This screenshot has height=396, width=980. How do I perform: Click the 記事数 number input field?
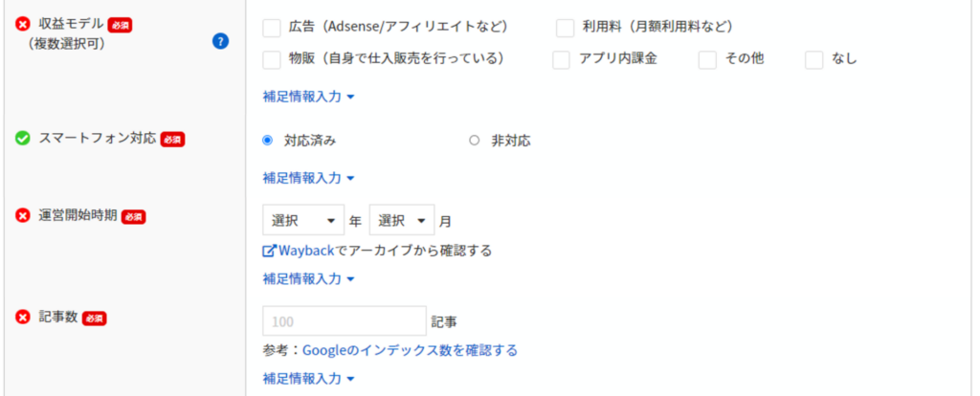(x=345, y=321)
